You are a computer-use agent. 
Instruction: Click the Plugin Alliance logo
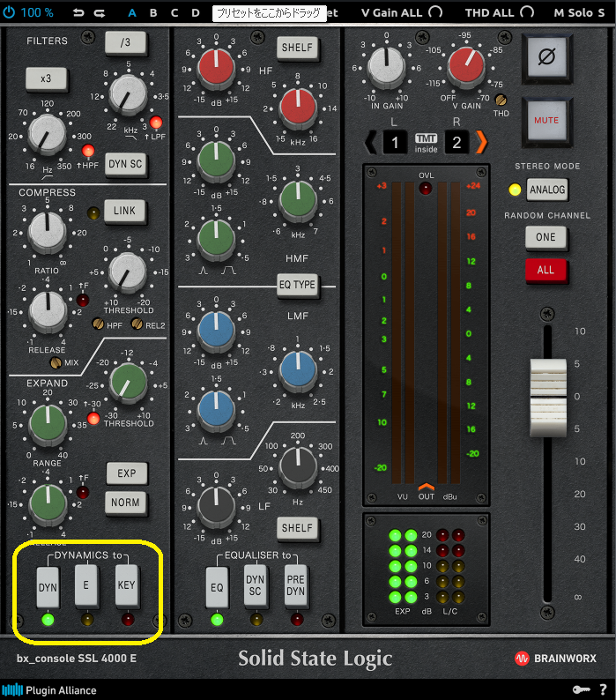[x=49, y=690]
